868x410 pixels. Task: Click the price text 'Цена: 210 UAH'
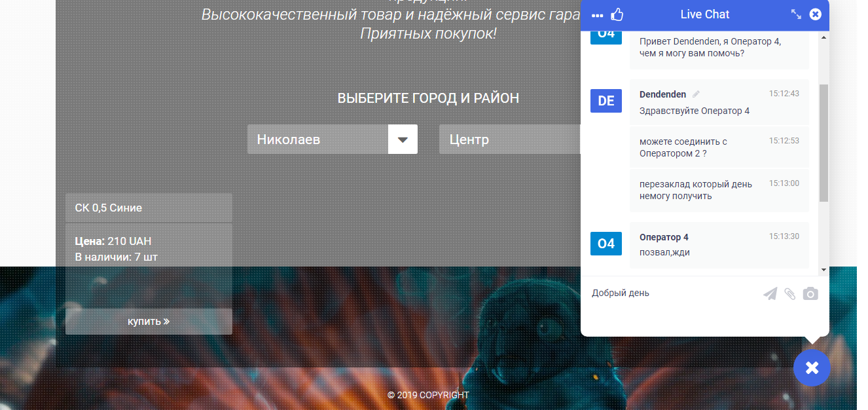pos(113,241)
